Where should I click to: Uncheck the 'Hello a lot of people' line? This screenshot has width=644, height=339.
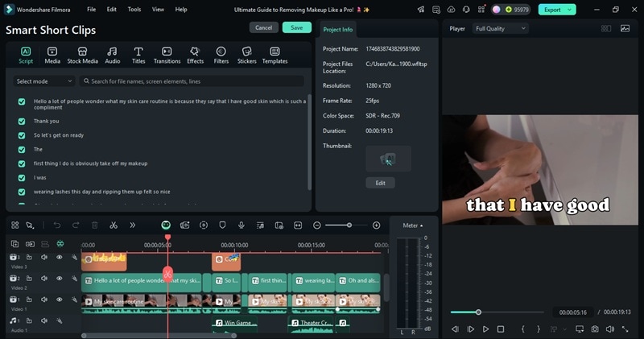pyautogui.click(x=22, y=101)
